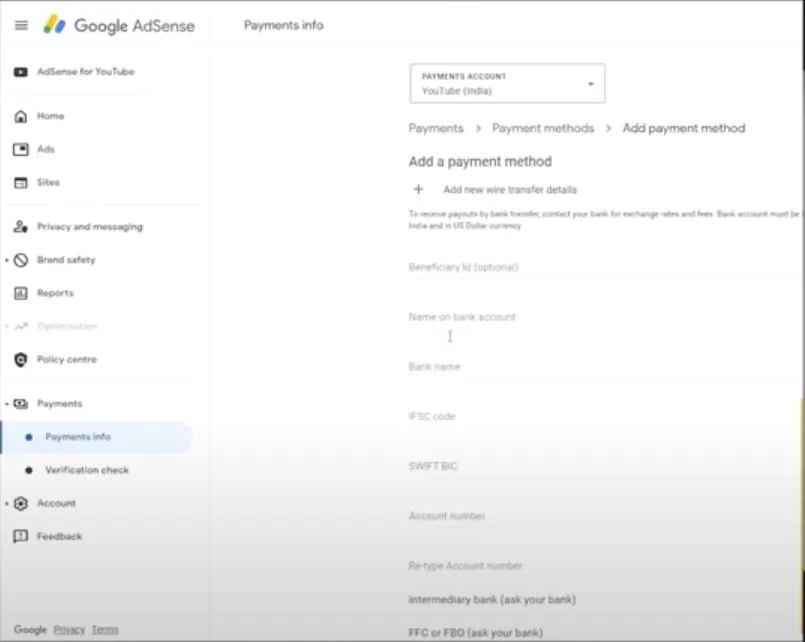The image size is (805, 642).
Task: Click the Policy centre shield icon
Action: 20,360
